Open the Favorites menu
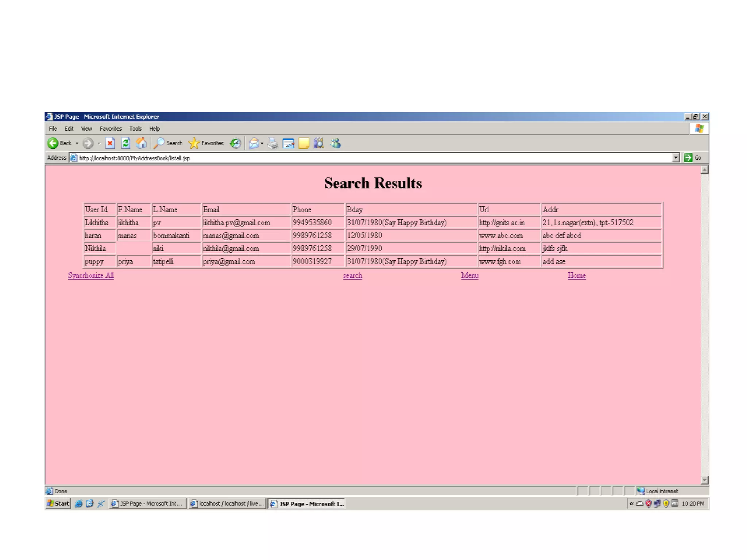Screen dimensions: 747x560 [111, 129]
